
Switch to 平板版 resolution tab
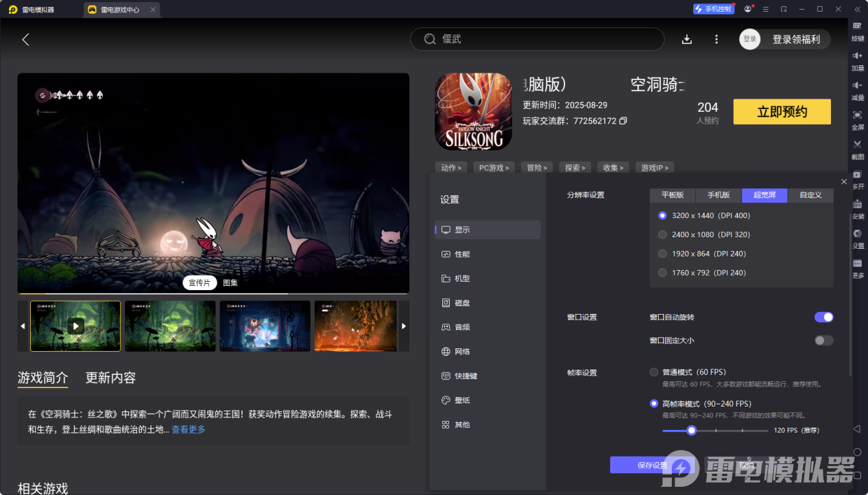pyautogui.click(x=673, y=195)
